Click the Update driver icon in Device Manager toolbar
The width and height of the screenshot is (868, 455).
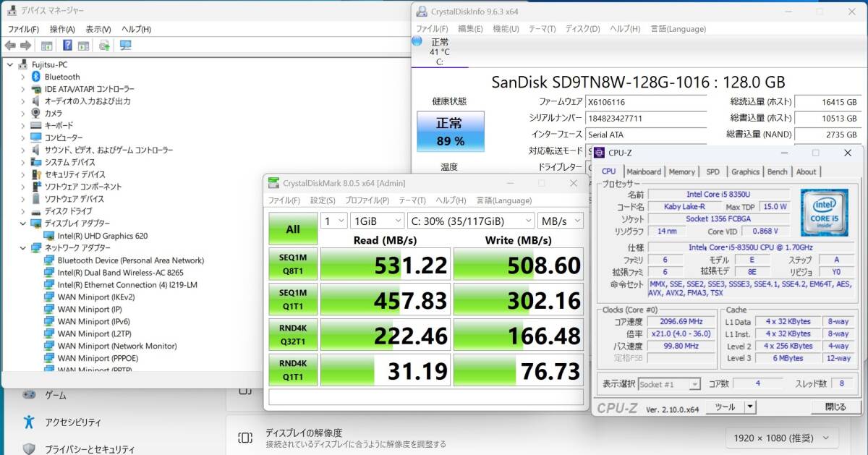click(82, 45)
